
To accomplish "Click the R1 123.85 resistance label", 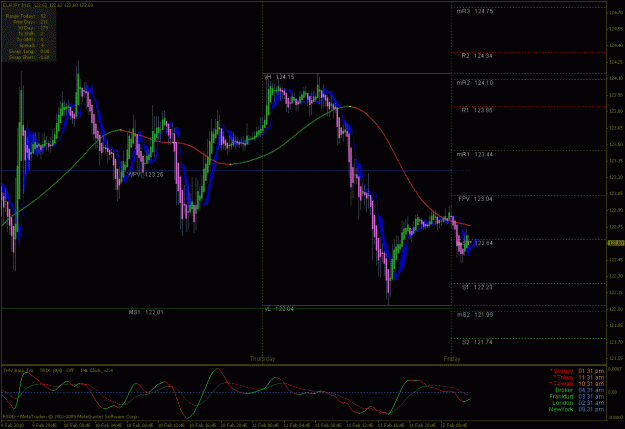I will [477, 110].
